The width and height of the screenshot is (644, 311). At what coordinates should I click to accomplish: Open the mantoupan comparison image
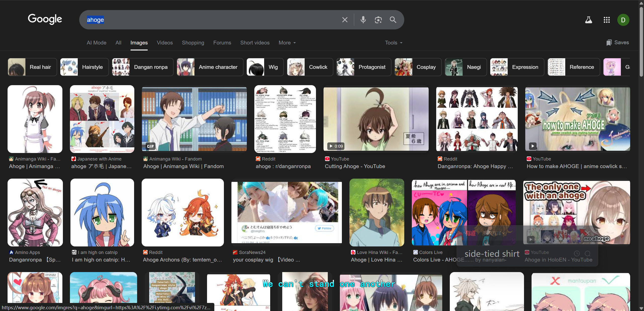(x=581, y=292)
